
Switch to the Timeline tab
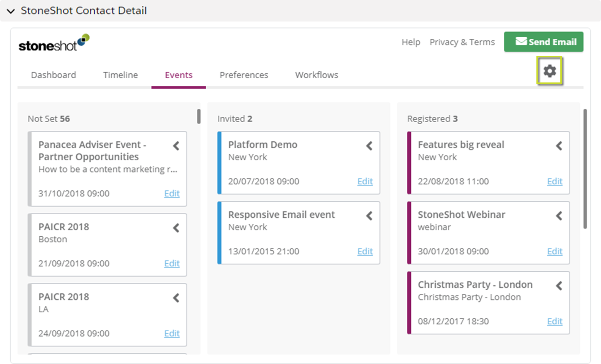pyautogui.click(x=120, y=75)
